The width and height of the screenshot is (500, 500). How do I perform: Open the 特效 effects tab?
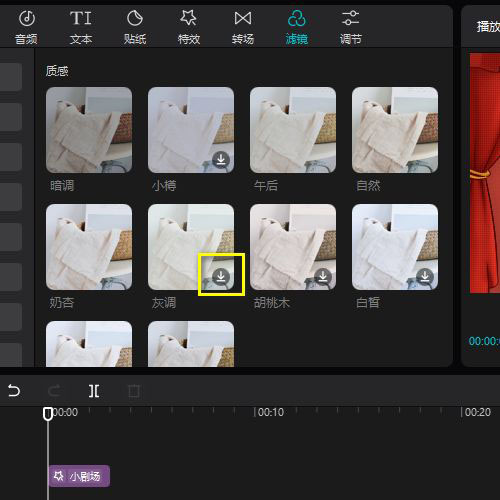point(189,27)
